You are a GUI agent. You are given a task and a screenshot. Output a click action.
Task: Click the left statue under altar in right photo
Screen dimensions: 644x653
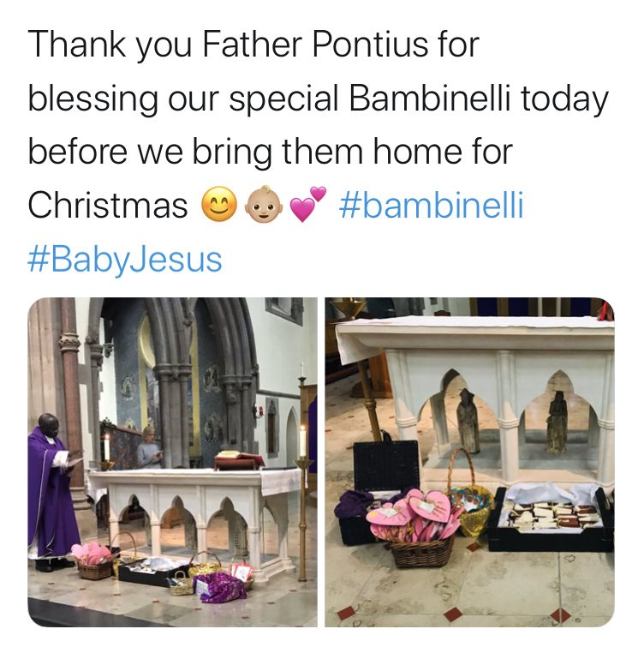468,421
